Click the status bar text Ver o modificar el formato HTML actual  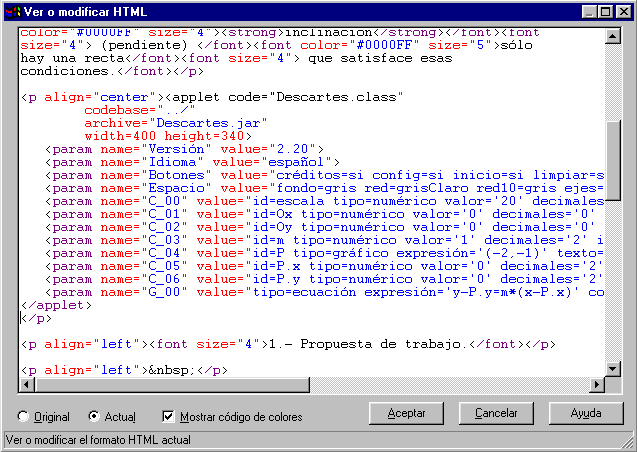pyautogui.click(x=98, y=440)
